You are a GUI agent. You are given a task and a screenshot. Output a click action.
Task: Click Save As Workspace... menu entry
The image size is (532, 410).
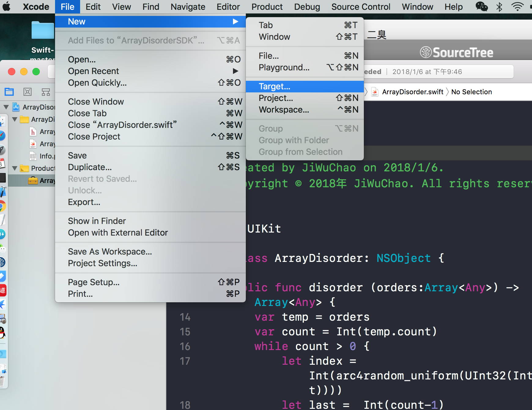110,252
